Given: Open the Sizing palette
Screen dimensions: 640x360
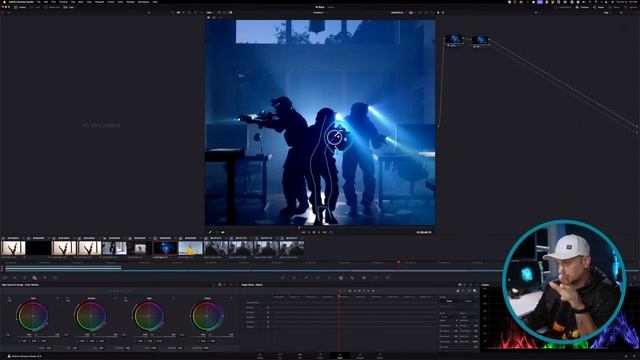Looking at the screenshot, I should click(x=376, y=278).
